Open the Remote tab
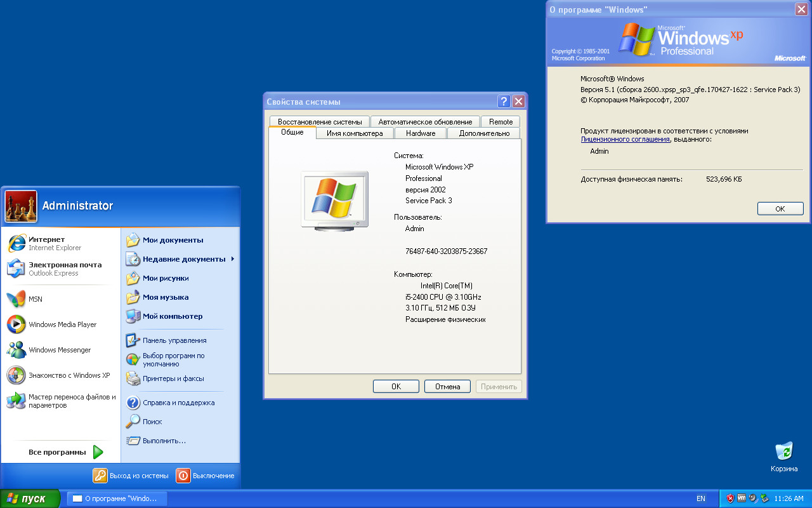812x508 pixels. tap(501, 121)
